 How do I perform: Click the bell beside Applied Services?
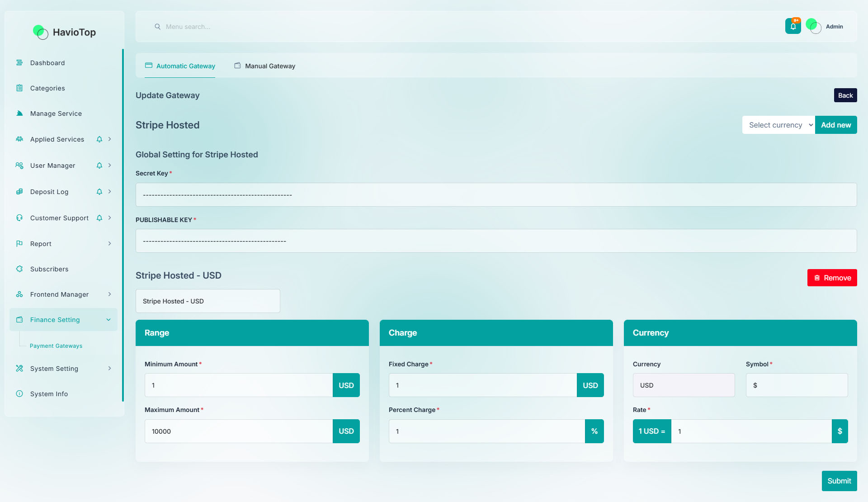99,139
